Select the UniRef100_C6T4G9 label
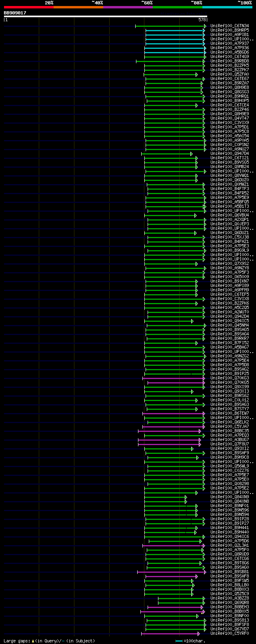Screen dimensions: 256x644 tap(230, 57)
